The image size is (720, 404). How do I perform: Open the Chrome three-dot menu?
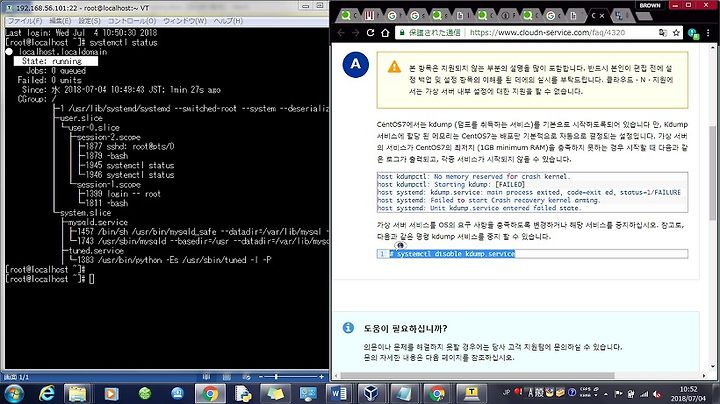click(709, 33)
